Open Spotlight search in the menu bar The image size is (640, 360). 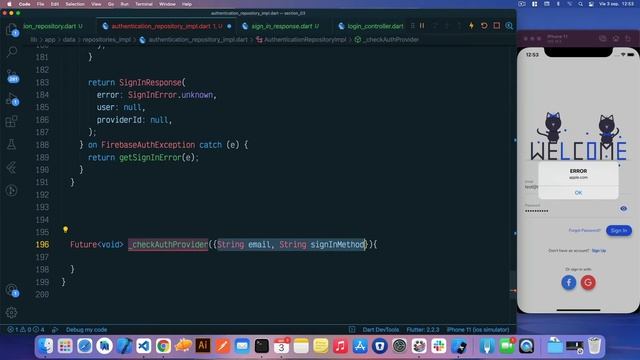point(580,4)
